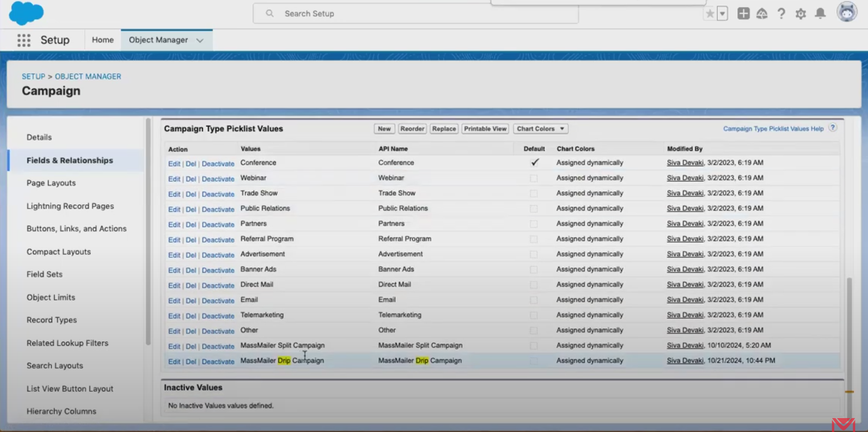Screen dimensions: 868x432
Task: Toggle the Default checkbox for Public Relations
Action: pyautogui.click(x=534, y=208)
